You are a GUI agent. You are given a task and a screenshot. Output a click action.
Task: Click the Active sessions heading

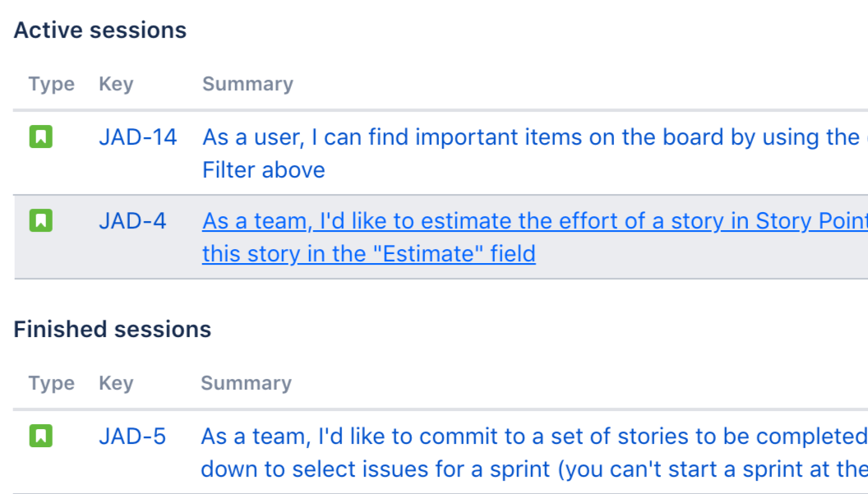100,30
